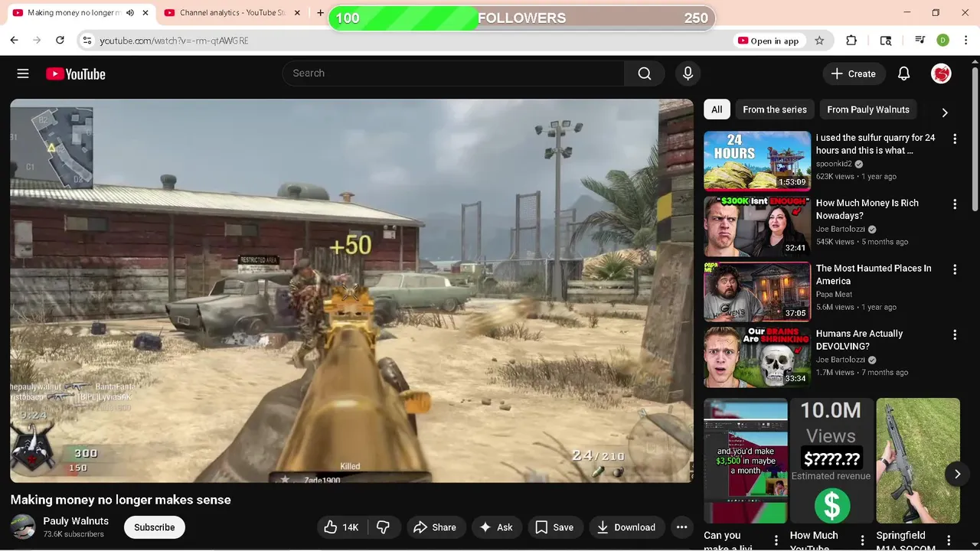The image size is (980, 551).
Task: Dislike the video with thumbs down
Action: point(384,527)
